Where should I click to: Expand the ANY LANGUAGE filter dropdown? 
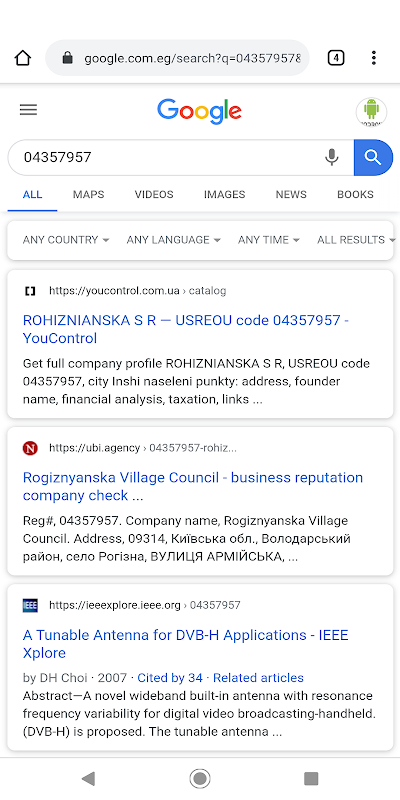point(173,240)
